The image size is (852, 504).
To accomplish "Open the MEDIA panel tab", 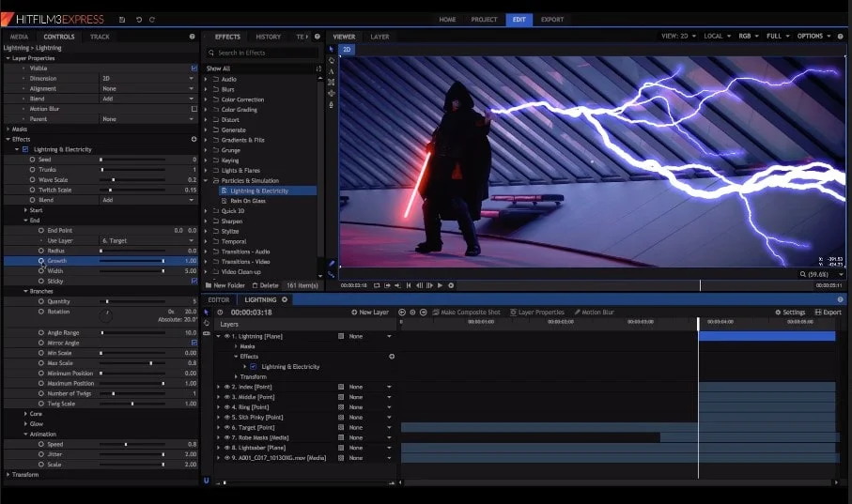I will [x=19, y=37].
